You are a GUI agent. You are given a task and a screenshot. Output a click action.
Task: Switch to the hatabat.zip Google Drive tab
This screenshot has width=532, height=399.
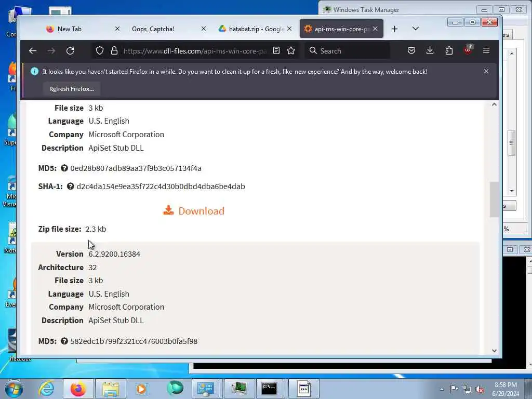(x=251, y=29)
